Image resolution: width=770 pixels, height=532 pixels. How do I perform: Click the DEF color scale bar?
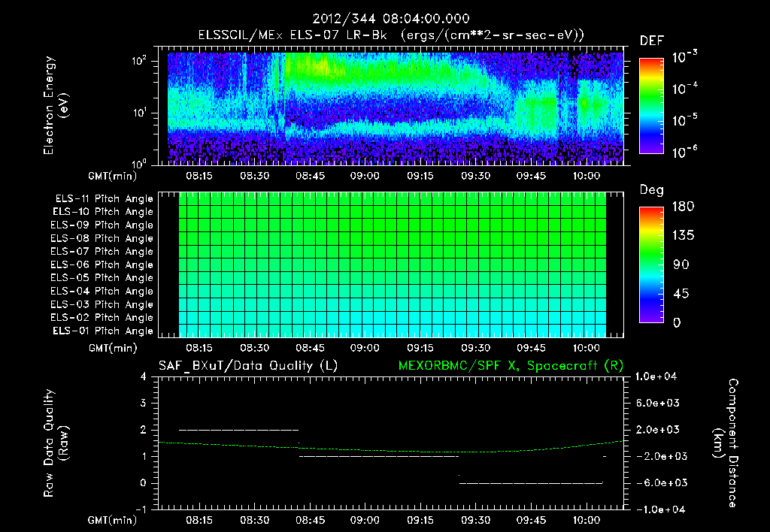(651, 105)
